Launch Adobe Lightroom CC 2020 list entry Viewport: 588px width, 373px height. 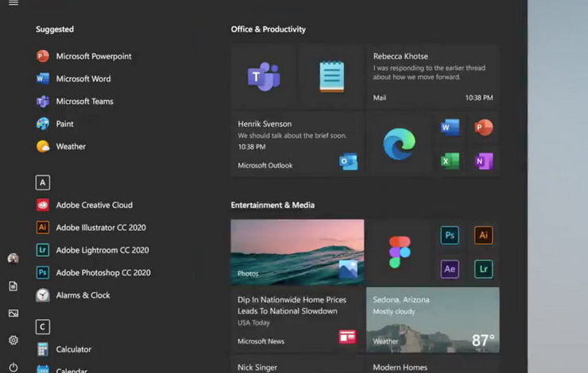pos(93,250)
